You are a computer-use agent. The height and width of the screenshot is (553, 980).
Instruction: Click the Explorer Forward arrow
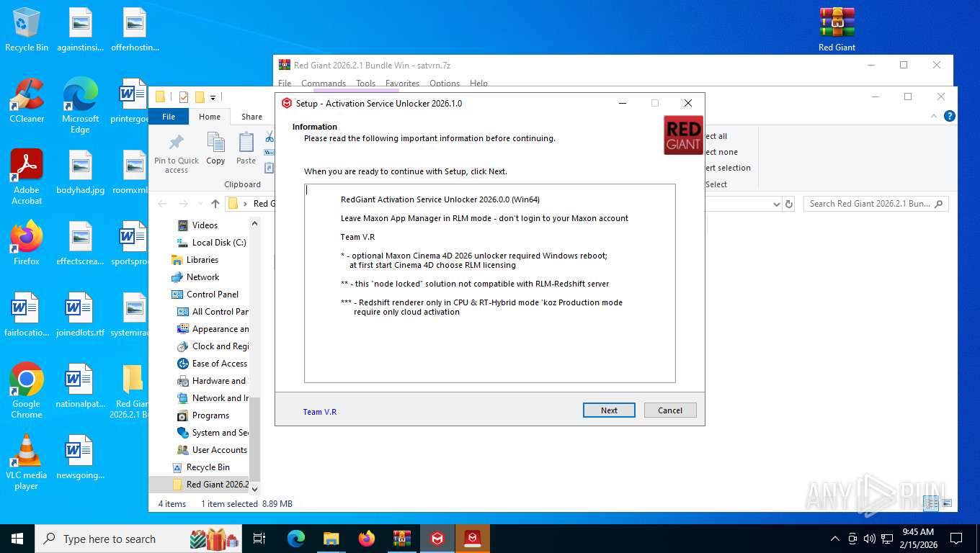182,204
